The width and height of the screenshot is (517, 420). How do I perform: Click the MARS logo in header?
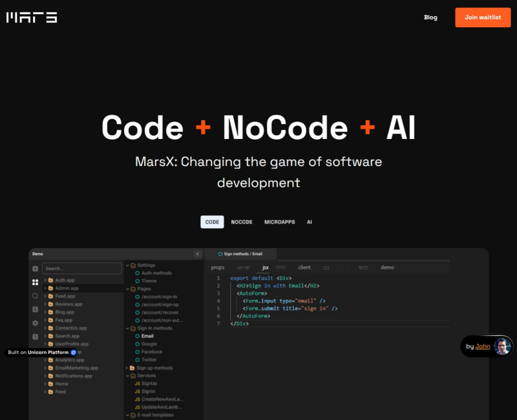[x=32, y=17]
